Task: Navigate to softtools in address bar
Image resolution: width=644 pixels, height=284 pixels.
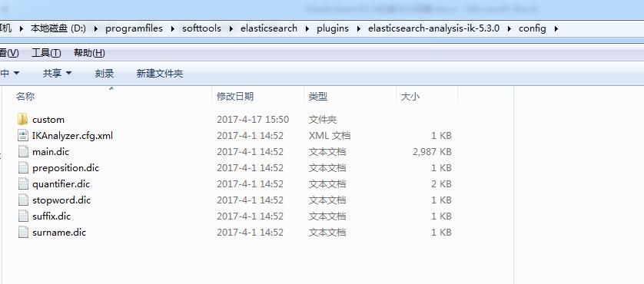Action: (201, 28)
